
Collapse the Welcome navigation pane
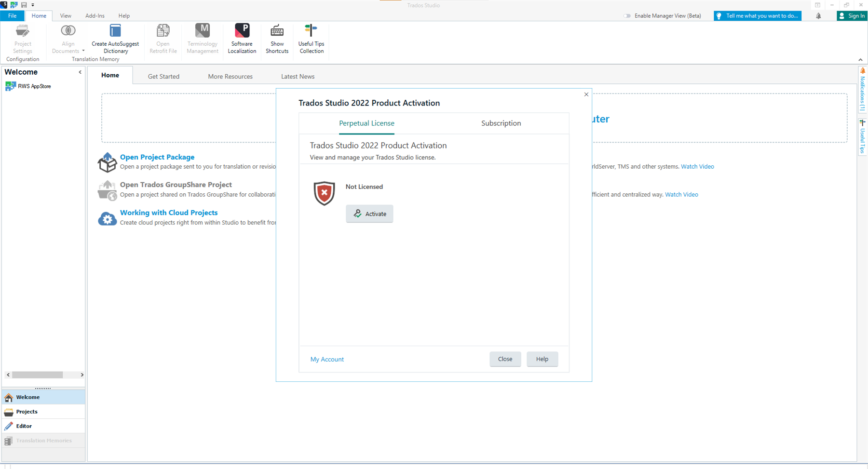80,72
